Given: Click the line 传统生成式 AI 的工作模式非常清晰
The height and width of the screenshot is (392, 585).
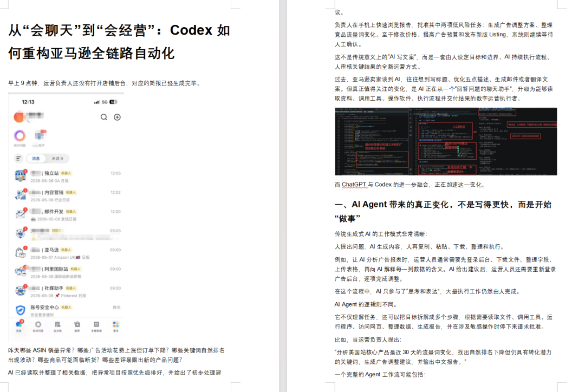Looking at the screenshot, I should (381, 234).
